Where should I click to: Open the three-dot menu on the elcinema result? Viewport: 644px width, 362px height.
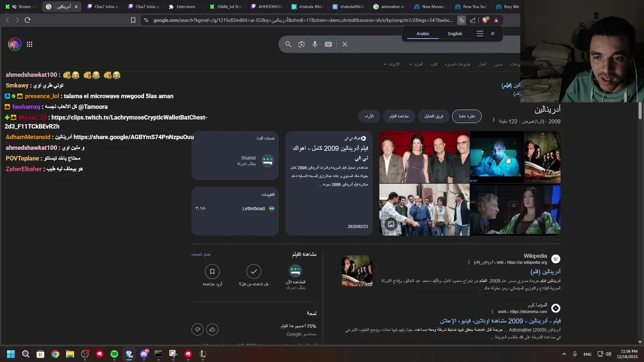click(x=493, y=311)
